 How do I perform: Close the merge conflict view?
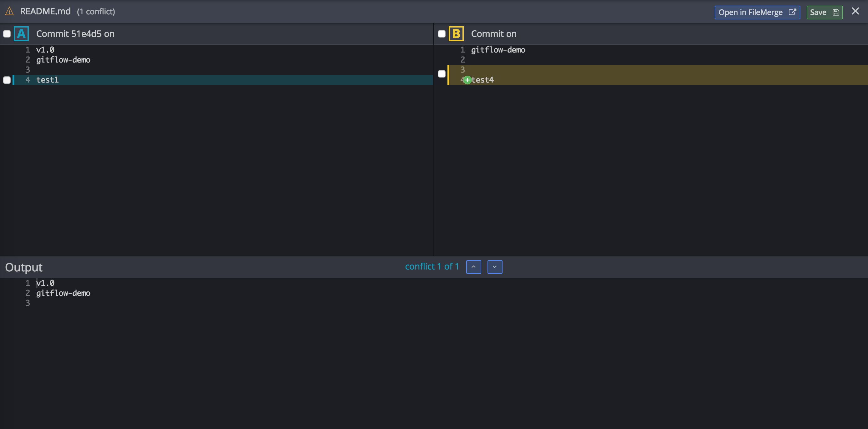point(855,12)
